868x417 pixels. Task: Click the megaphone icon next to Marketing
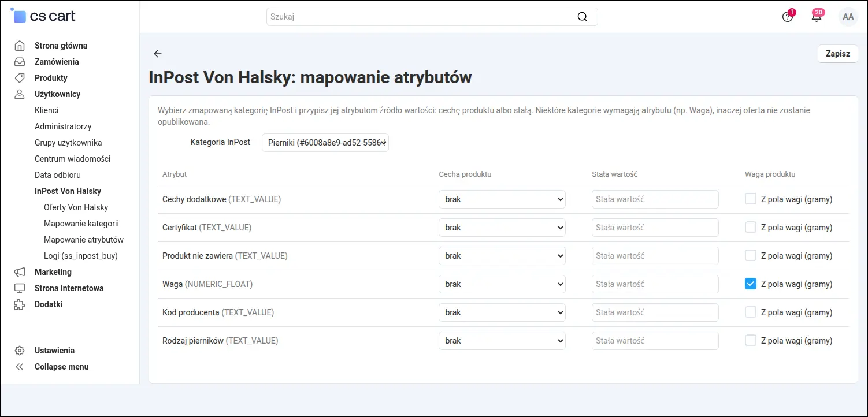tap(20, 272)
